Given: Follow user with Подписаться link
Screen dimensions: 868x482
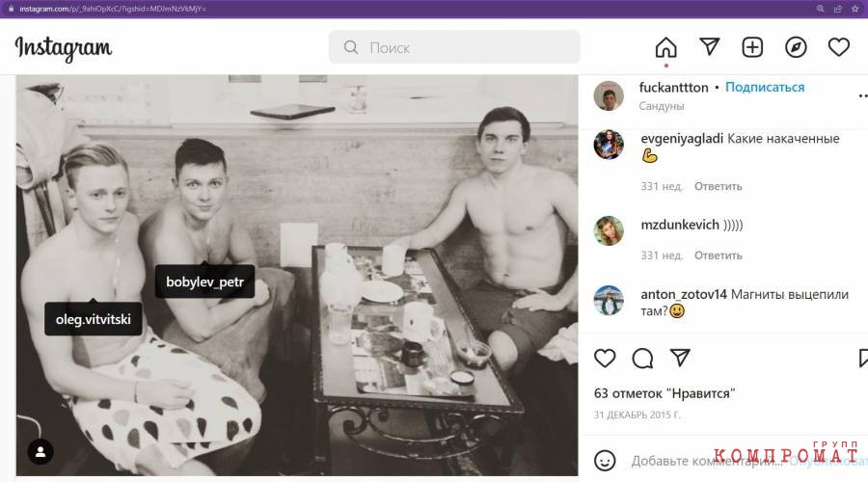Looking at the screenshot, I should click(765, 88).
